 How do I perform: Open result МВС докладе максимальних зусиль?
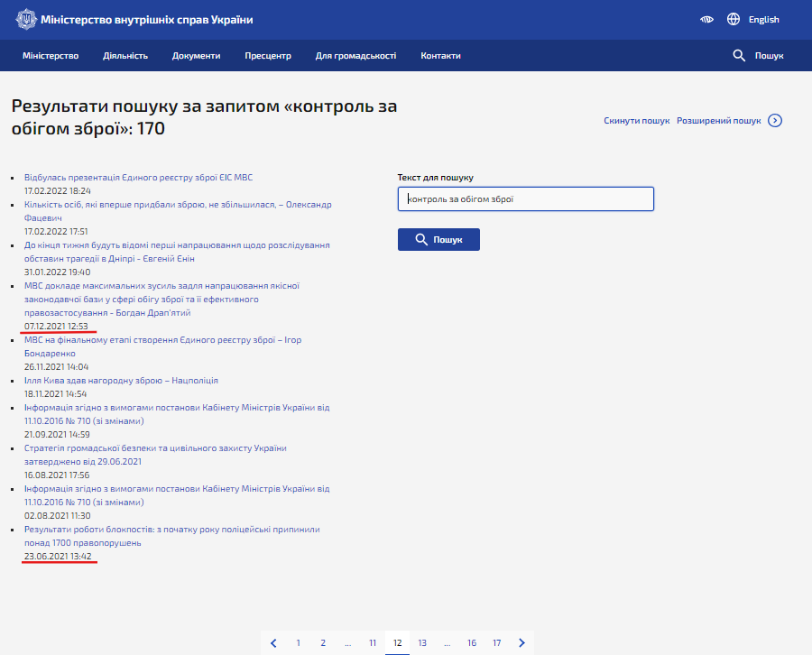pos(161,300)
